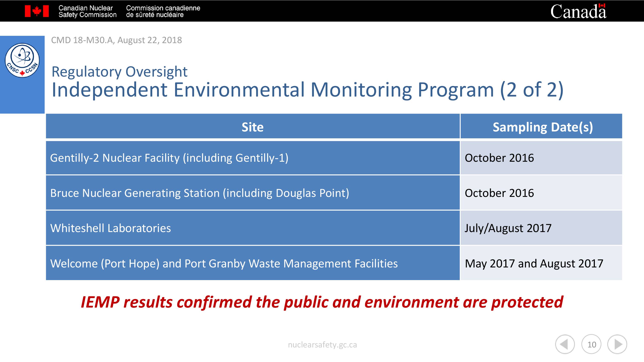This screenshot has height=362, width=644.
Task: Select the Sampling Date(s) column header
Action: click(541, 126)
